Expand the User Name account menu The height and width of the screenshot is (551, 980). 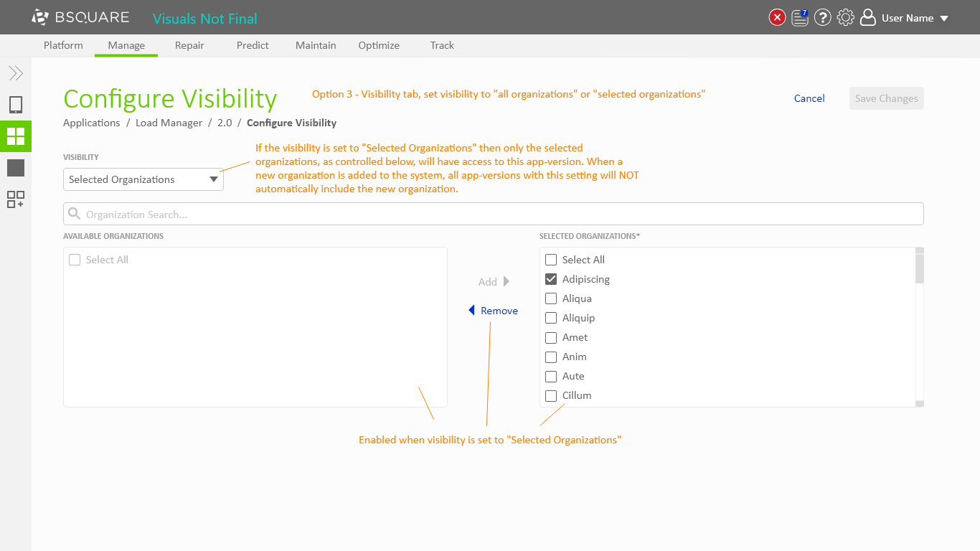(907, 18)
